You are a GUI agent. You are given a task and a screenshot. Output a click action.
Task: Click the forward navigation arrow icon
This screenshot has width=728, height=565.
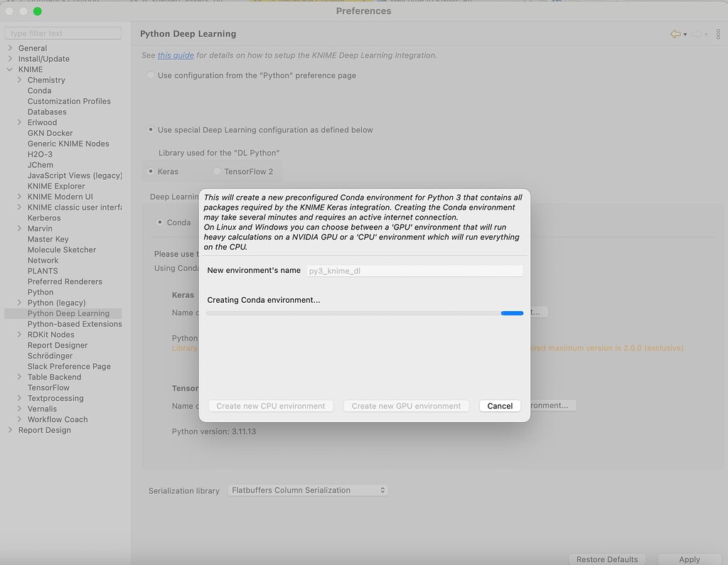697,33
